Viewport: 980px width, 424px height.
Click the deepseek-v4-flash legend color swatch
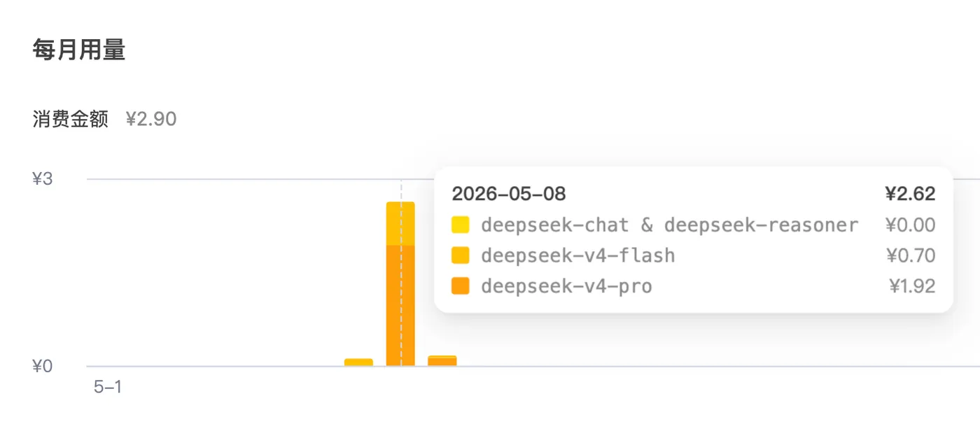click(461, 255)
